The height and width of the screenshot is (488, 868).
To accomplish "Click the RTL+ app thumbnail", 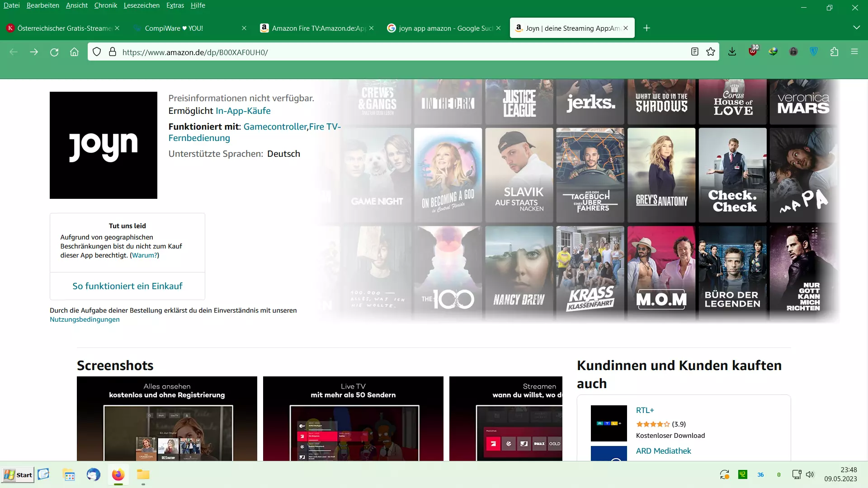I will click(609, 423).
